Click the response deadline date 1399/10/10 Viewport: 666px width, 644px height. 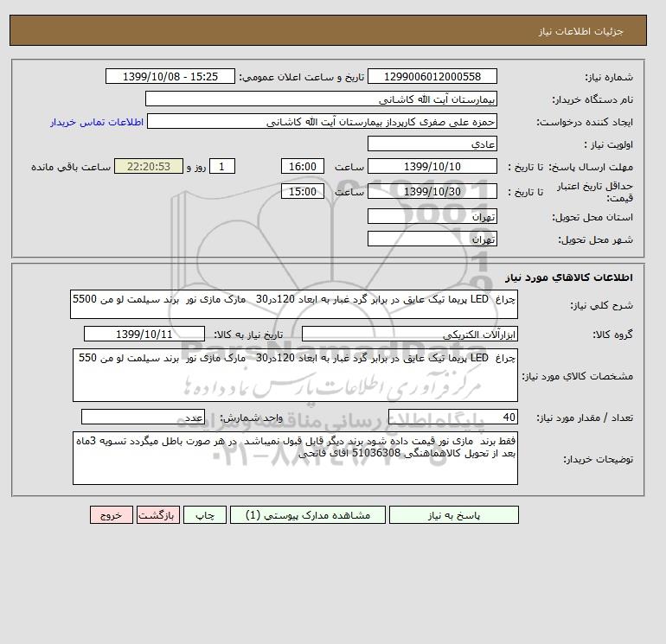[432, 167]
